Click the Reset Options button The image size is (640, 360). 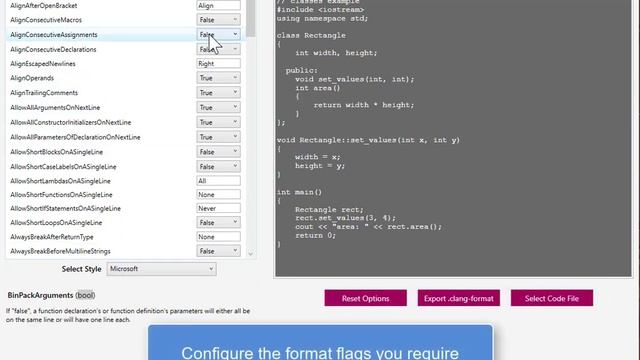pyautogui.click(x=366, y=298)
